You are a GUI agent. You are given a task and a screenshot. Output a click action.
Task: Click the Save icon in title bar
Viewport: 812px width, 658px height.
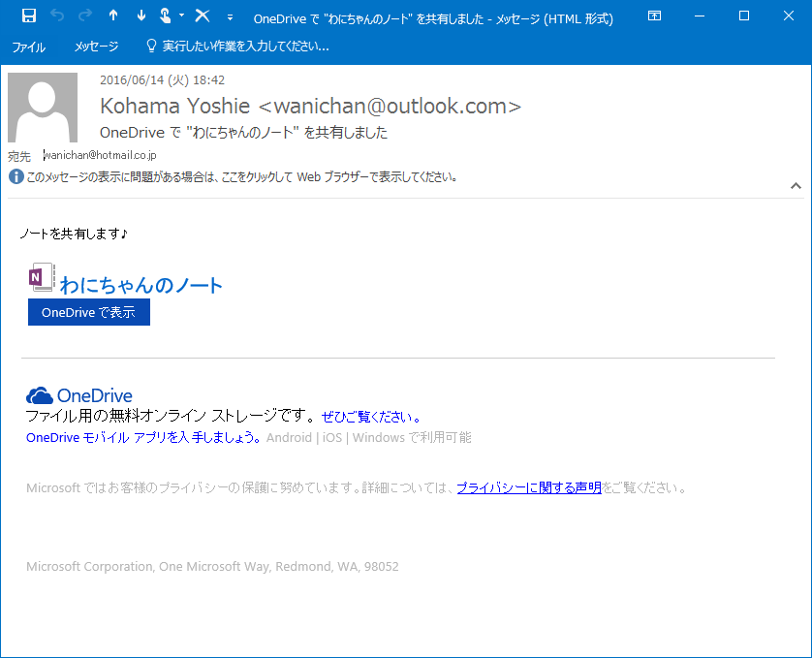pos(29,16)
